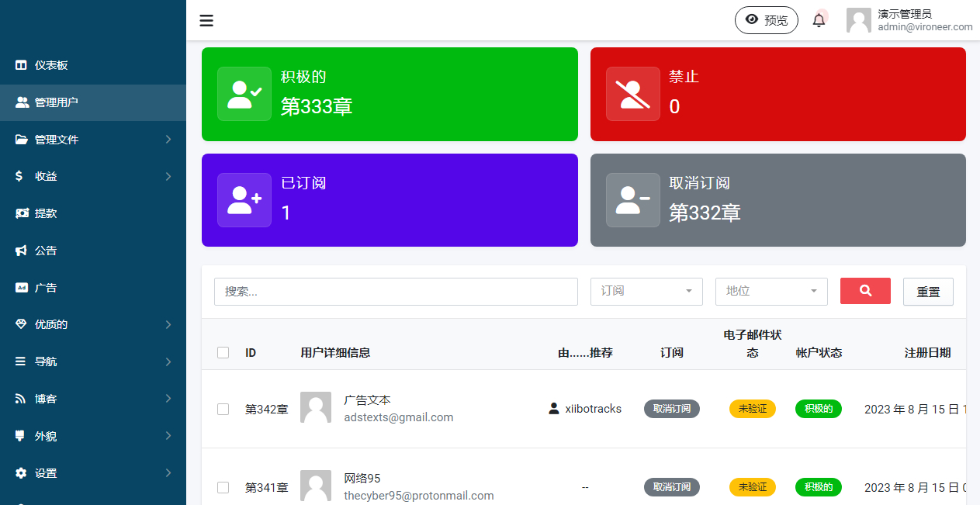Click the gray unsubscribed users icon

click(633, 200)
